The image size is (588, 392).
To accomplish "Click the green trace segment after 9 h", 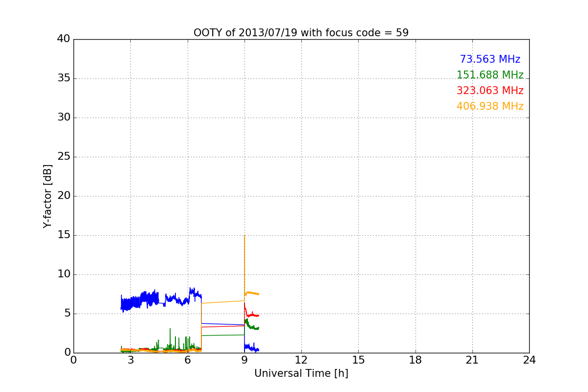I will click(252, 326).
